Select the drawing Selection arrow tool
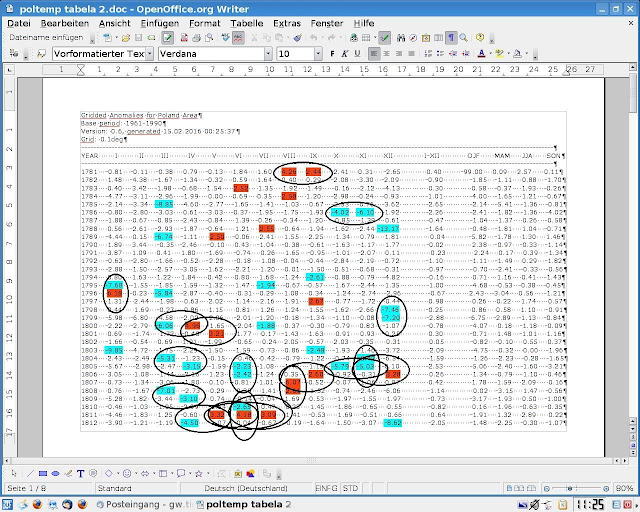This screenshot has width=640, height=512. [x=14, y=474]
